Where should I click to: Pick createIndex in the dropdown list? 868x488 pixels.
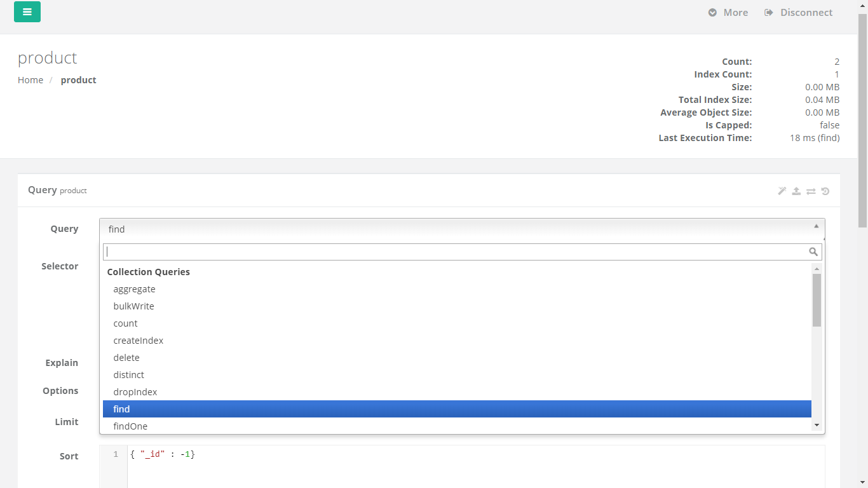[x=139, y=341]
